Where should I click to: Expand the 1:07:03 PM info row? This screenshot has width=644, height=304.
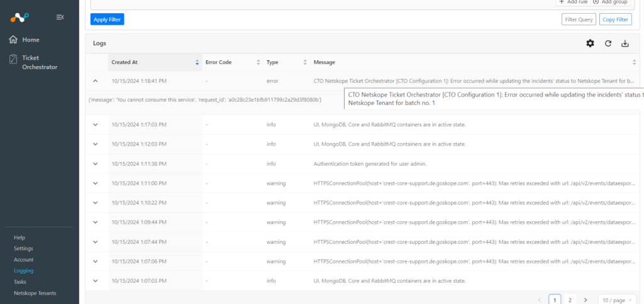tap(96, 281)
